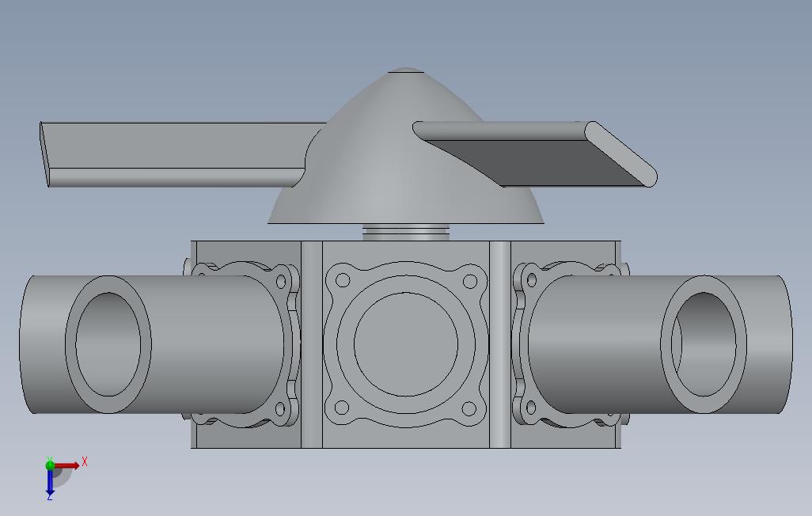The width and height of the screenshot is (812, 516).
Task: Click the red X axis arrow on triad
Action: point(67,465)
